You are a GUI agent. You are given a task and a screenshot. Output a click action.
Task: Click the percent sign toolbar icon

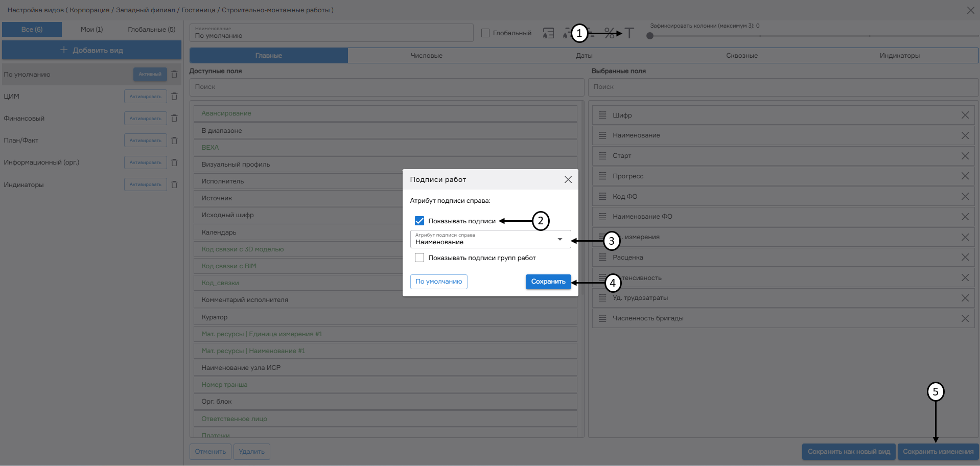pyautogui.click(x=609, y=33)
